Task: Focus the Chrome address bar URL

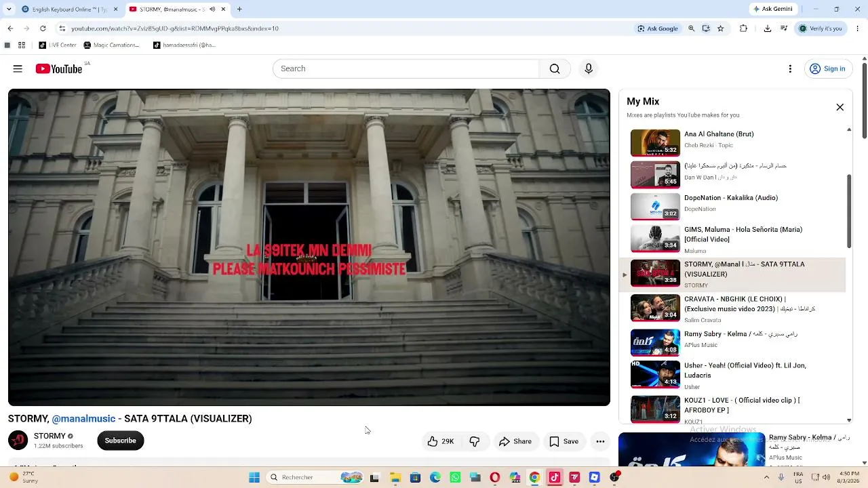Action: point(175,28)
